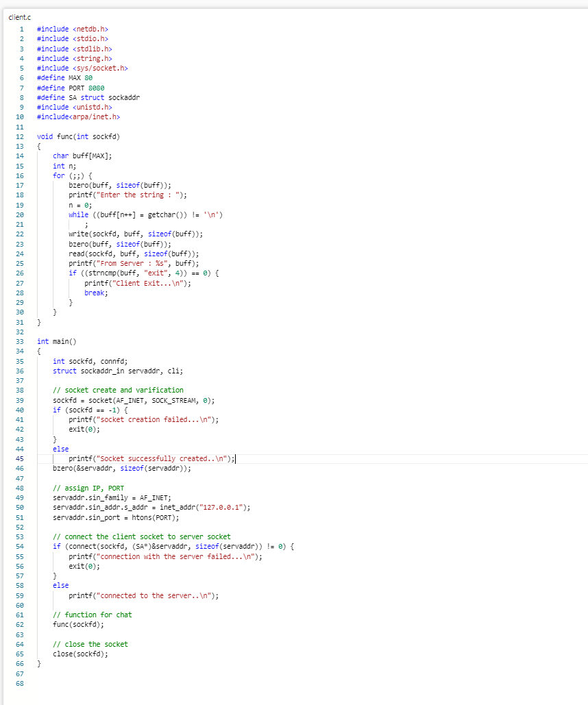Click the break keyword on line 28
This screenshot has height=705, width=588.
[x=93, y=293]
